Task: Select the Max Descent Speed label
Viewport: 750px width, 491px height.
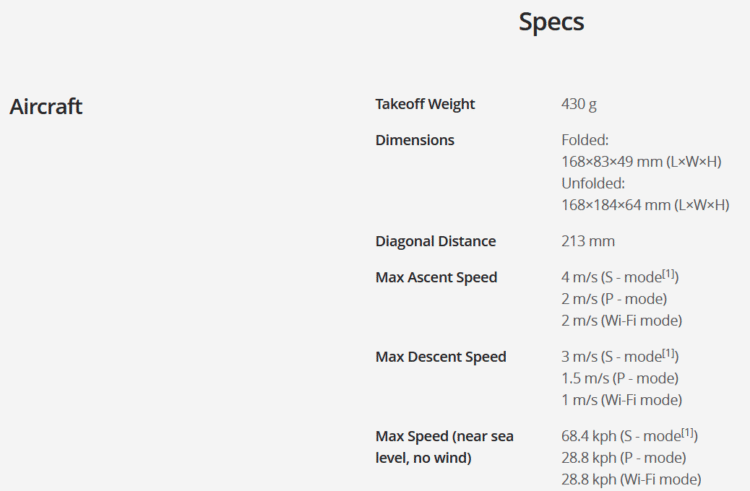Action: pyautogui.click(x=441, y=357)
